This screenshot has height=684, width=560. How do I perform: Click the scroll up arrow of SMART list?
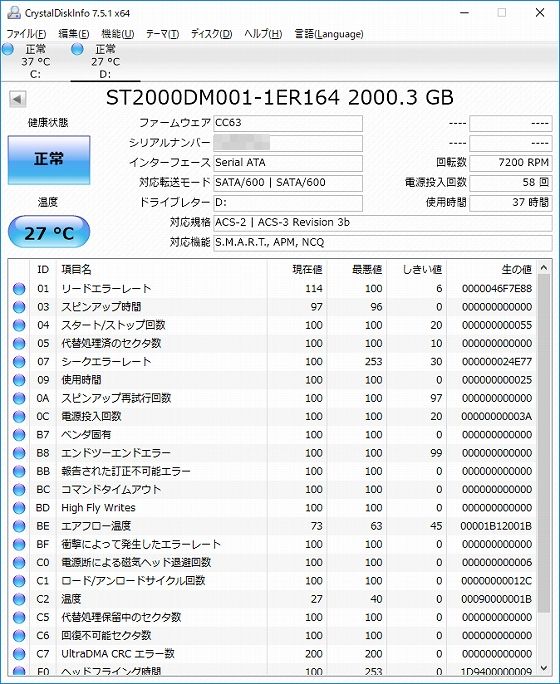[544, 267]
